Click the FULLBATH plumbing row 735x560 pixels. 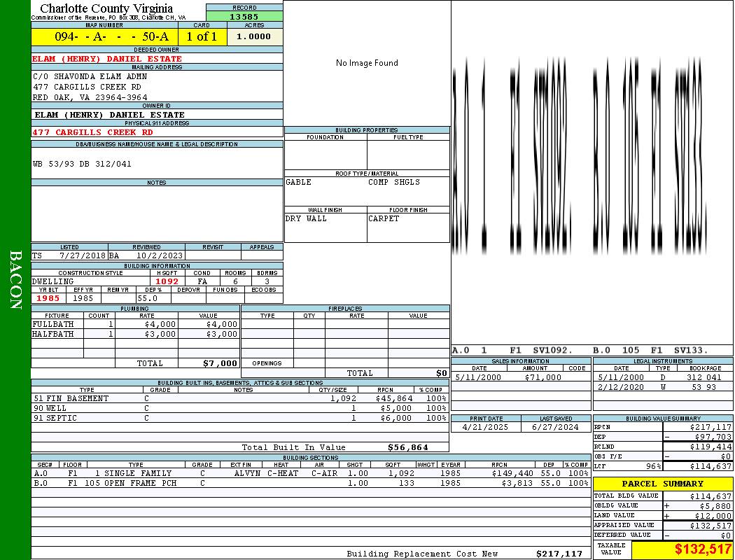pos(136,324)
